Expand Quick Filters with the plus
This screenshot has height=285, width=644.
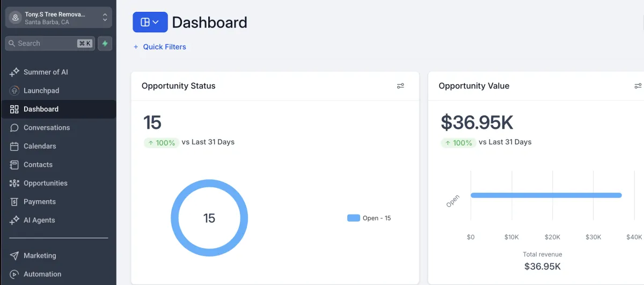click(x=159, y=47)
